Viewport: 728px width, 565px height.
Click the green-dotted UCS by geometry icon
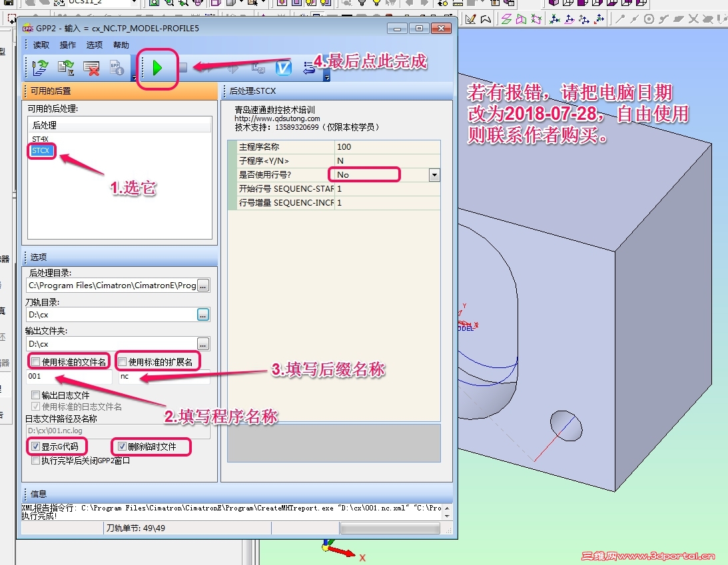coord(554,19)
